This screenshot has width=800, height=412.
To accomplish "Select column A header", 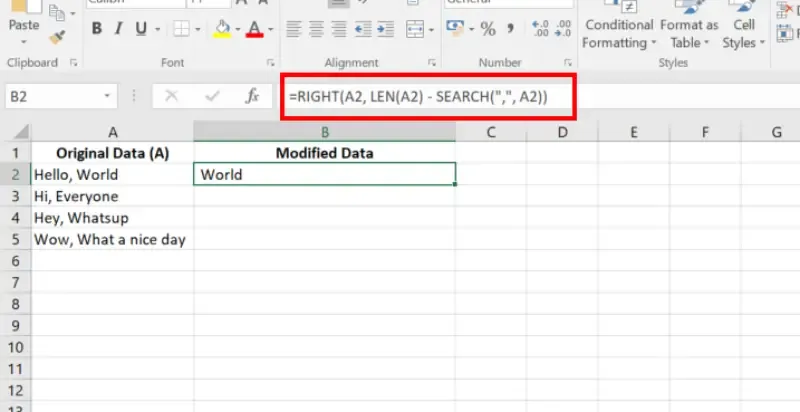I will click(x=113, y=132).
